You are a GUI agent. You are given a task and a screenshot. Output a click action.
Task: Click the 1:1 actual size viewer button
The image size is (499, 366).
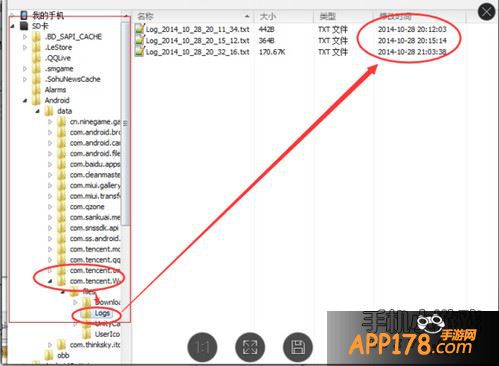click(x=202, y=348)
